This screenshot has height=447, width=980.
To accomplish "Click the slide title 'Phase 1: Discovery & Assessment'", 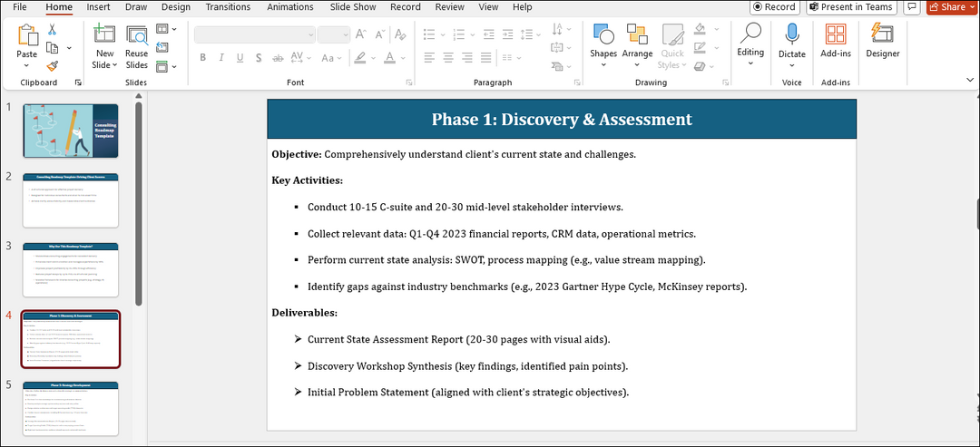I will coord(562,120).
